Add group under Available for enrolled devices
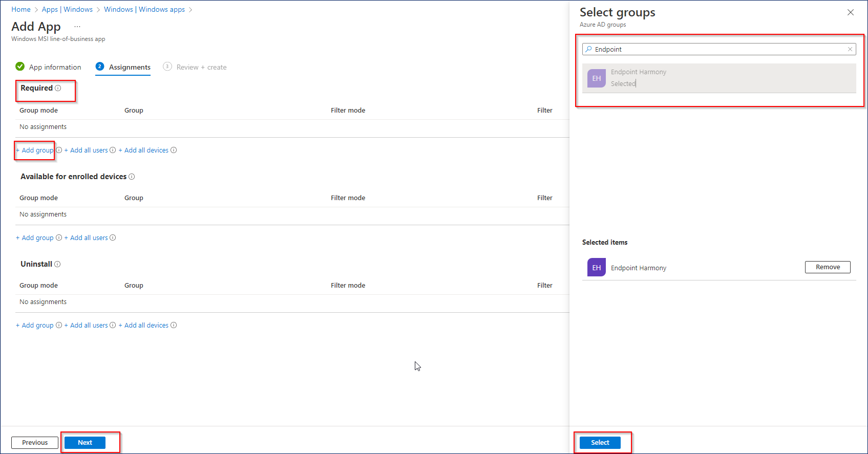The height and width of the screenshot is (454, 868). click(x=35, y=237)
